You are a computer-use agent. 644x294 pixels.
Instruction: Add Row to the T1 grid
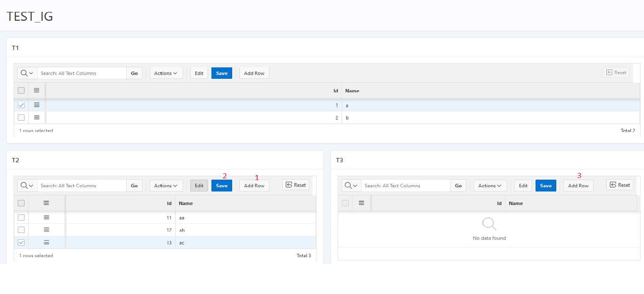254,73
